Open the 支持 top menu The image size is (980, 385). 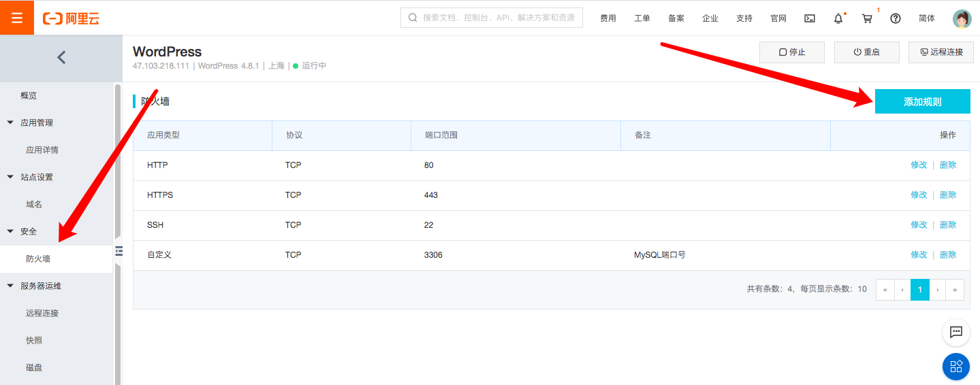coord(744,18)
